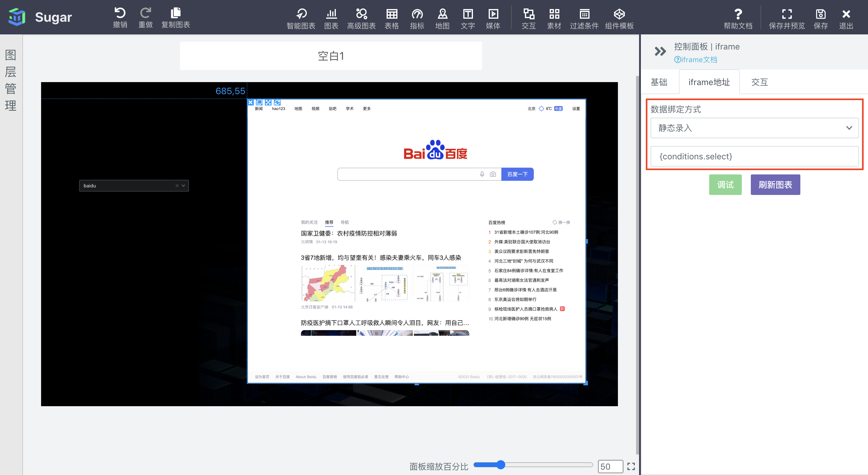The image size is (868, 475).
Task: Redo with the 重做 button
Action: (x=146, y=18)
